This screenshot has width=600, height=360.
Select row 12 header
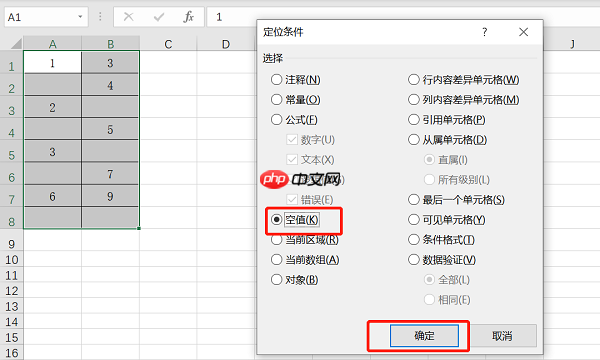coord(11,291)
